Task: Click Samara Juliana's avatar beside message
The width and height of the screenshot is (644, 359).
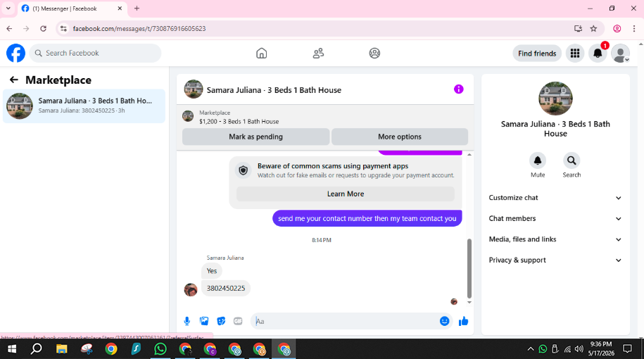Action: (191, 289)
